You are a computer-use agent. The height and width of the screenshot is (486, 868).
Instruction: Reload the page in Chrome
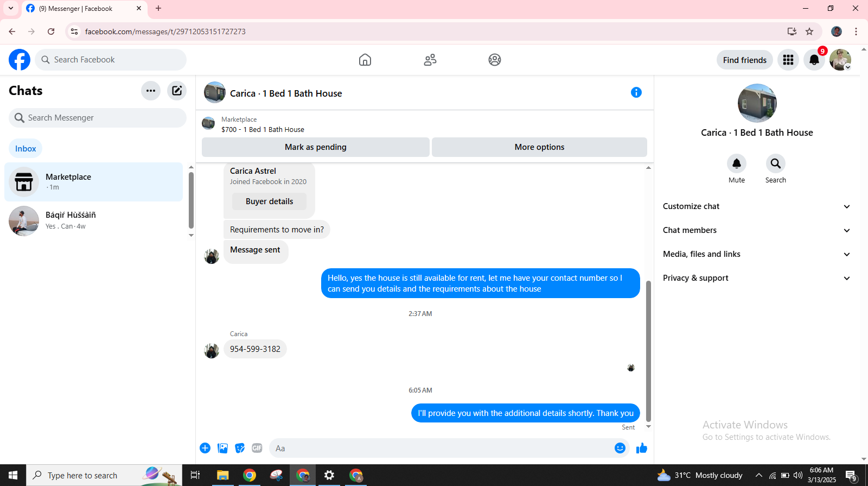tap(51, 31)
